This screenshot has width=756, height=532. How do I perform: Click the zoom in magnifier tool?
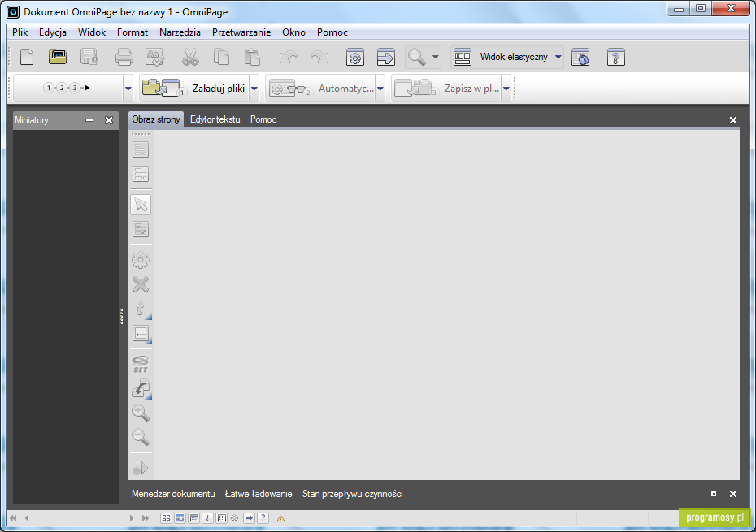click(x=141, y=413)
